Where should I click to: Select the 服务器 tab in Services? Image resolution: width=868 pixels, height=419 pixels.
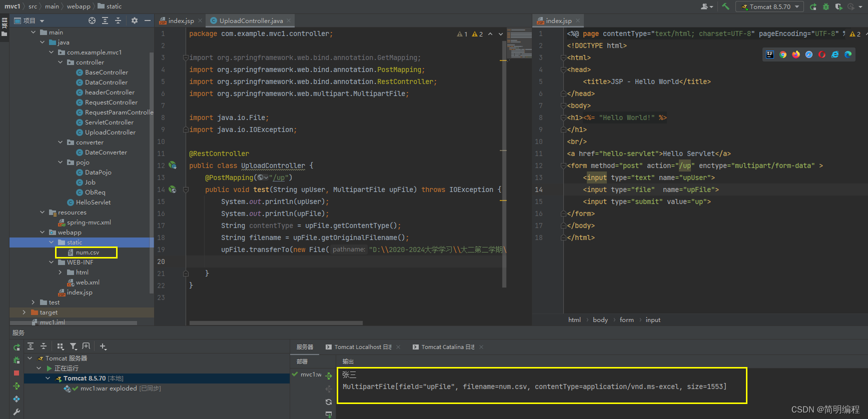(305, 347)
